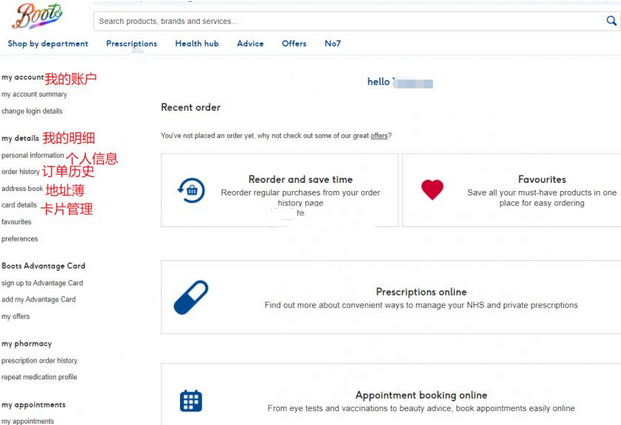Open Appointment booking online heading

(x=421, y=395)
